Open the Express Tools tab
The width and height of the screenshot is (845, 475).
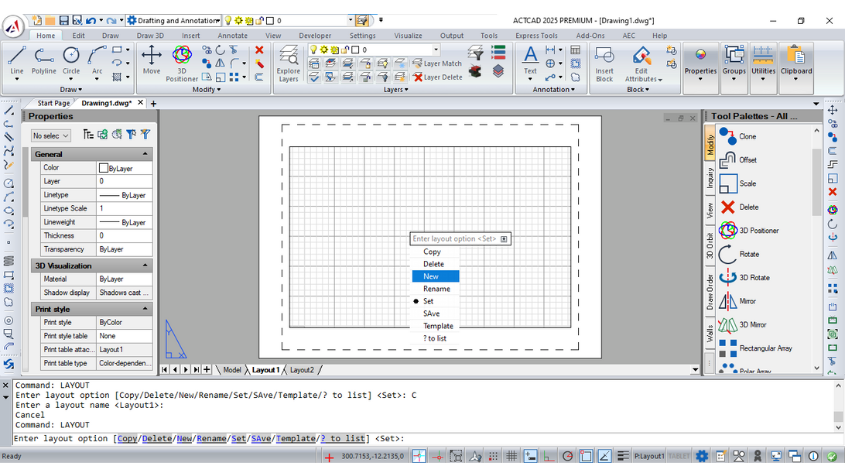coord(536,36)
